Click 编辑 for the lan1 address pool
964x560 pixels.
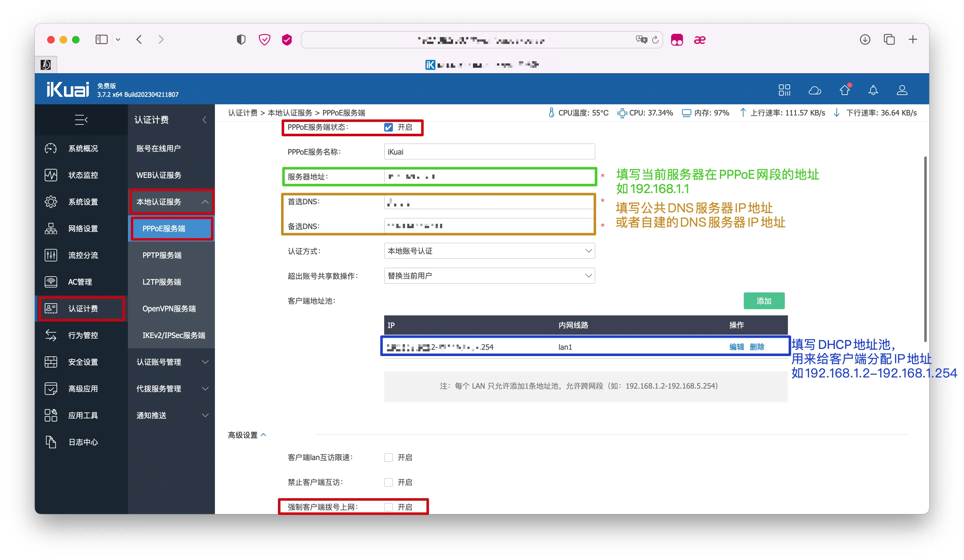736,347
